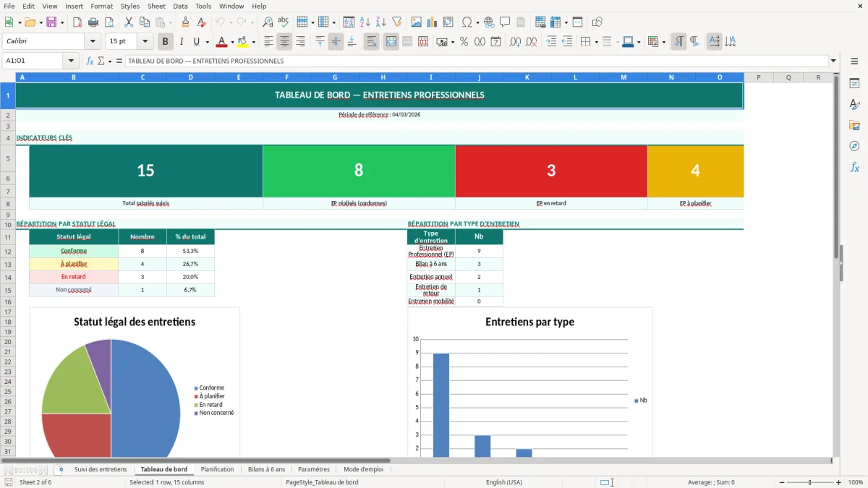Toggle Wrap Text
The width and height of the screenshot is (868, 488).
point(372,42)
